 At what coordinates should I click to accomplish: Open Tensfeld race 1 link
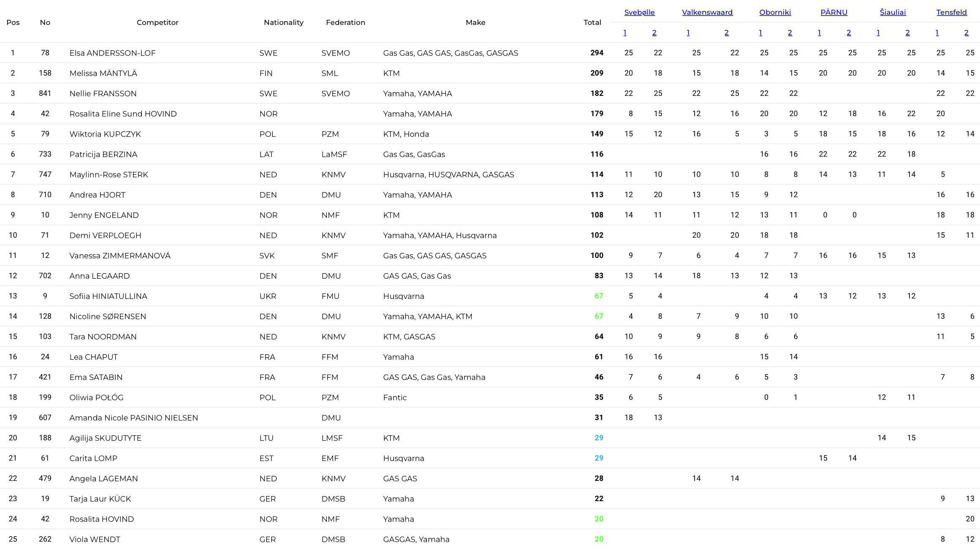937,33
